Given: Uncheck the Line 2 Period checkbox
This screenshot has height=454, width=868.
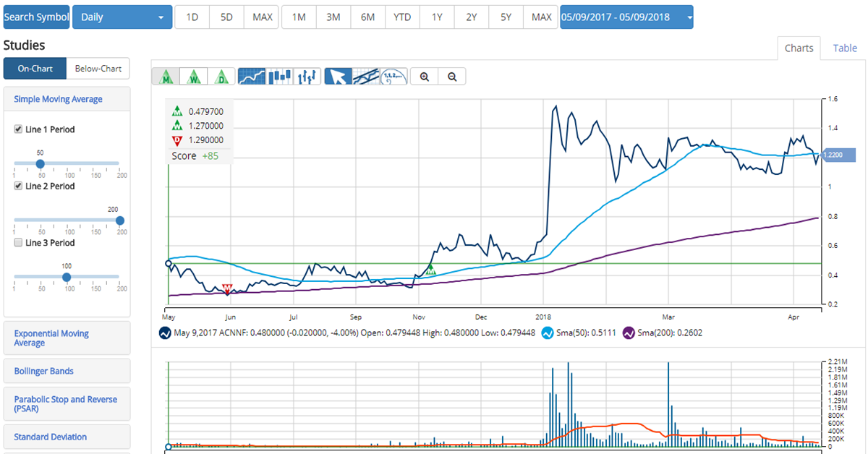Looking at the screenshot, I should pos(19,186).
